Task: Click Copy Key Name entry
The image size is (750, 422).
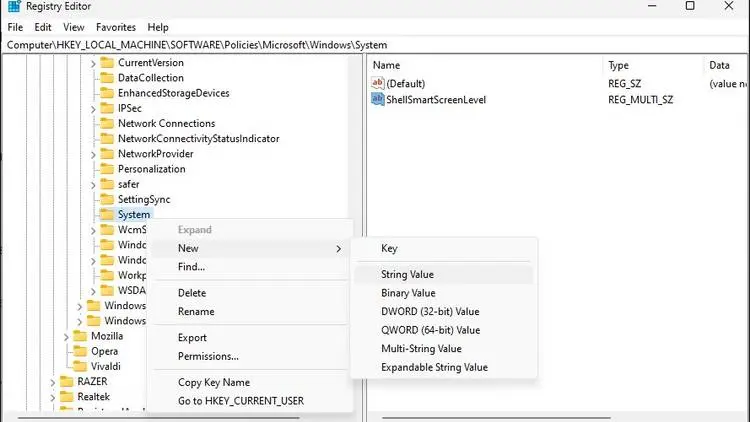Action: tap(214, 382)
